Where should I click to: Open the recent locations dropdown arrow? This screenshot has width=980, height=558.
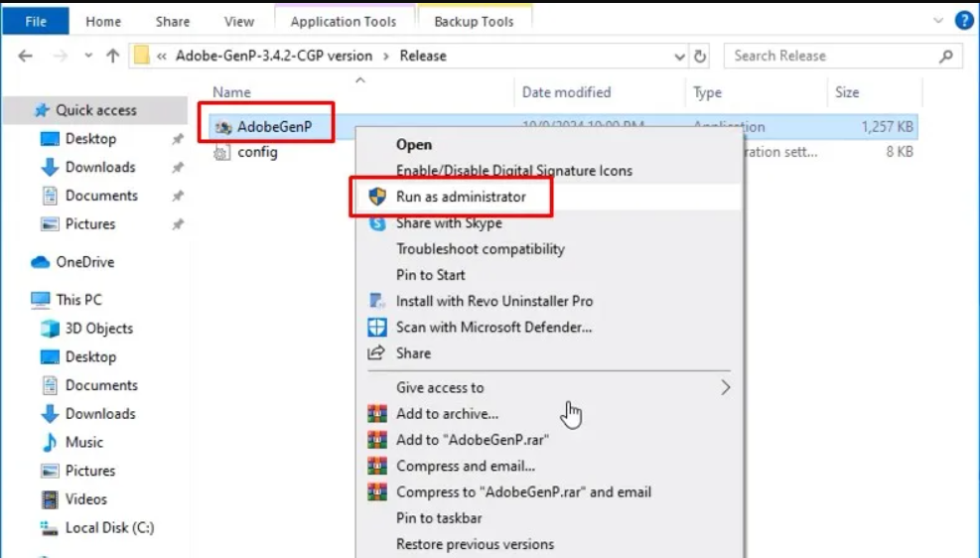pyautogui.click(x=88, y=57)
